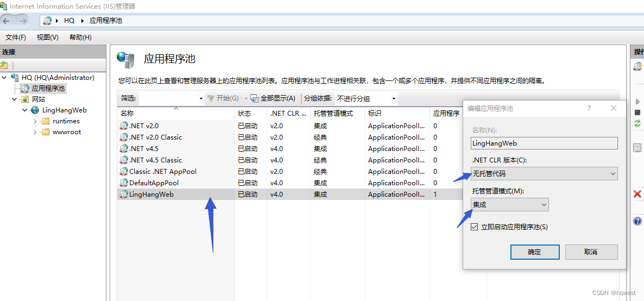Image resolution: width=644 pixels, height=301 pixels.
Task: Select the .NET v4.5 Classic pool row
Action: coord(290,160)
